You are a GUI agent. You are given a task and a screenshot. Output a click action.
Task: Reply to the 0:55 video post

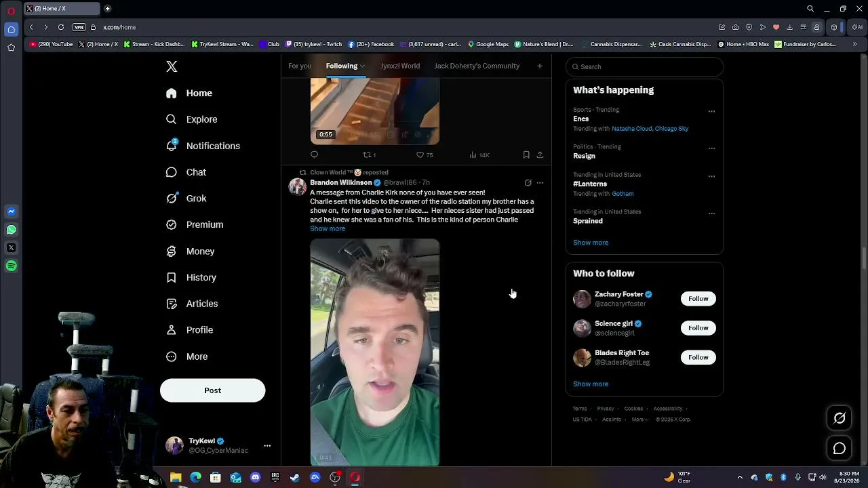coord(314,155)
